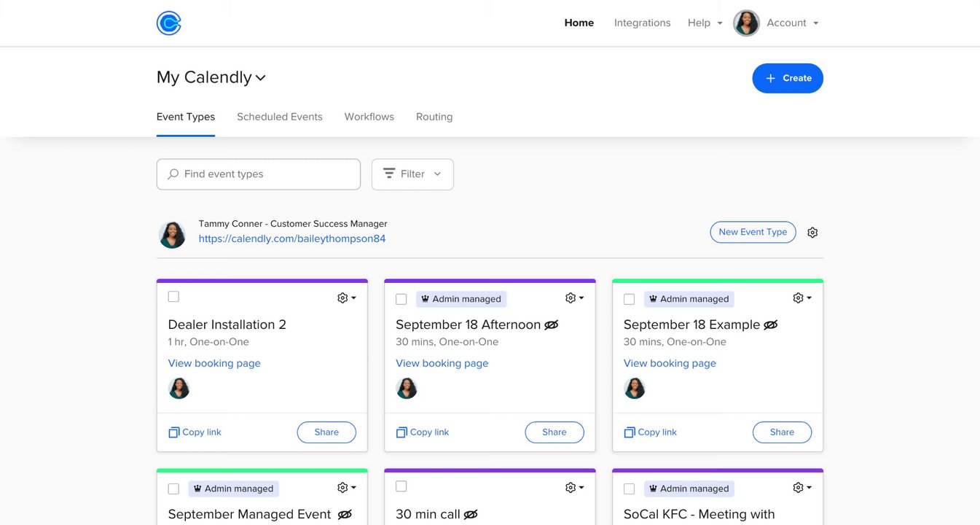This screenshot has width=980, height=525.
Task: Click hidden-eye icon next to September 18 Afternoon
Action: pos(552,324)
